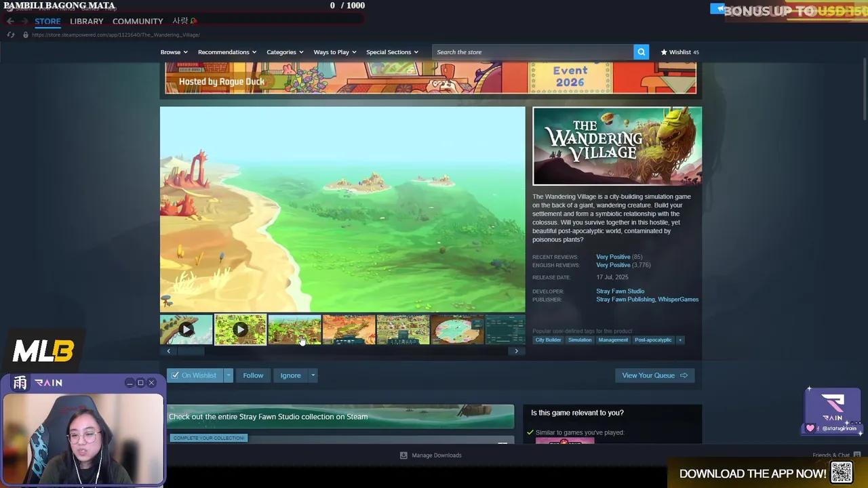Select the fifth farm buildings screenshot thumbnail
Screen dimensions: 868x488
403,329
